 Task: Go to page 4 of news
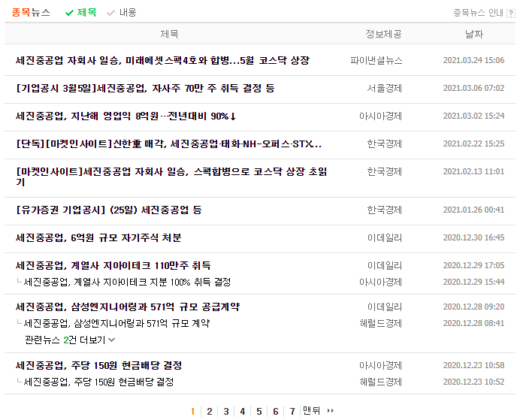243,412
